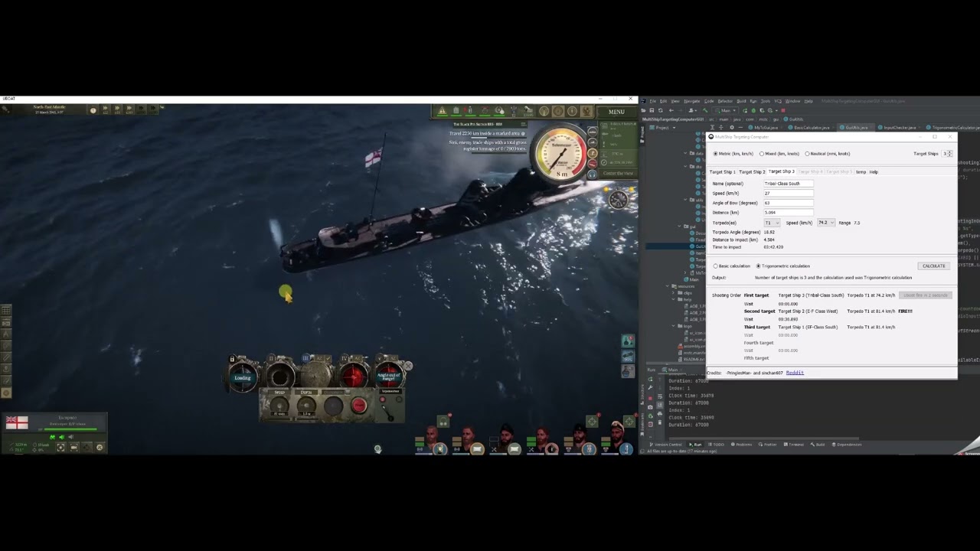Viewport: 980px width, 551px height.
Task: Click the small pin icon at bottom center
Action: (377, 448)
